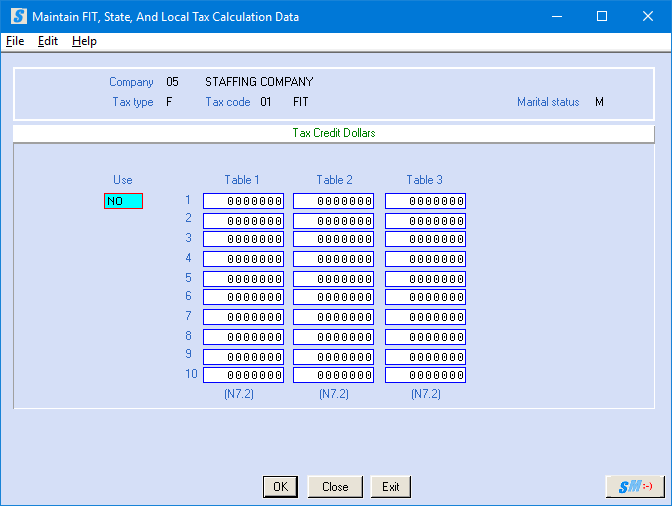Viewport: 672px width, 506px height.
Task: Click the Tax Credit Dollars heading
Action: (x=334, y=133)
